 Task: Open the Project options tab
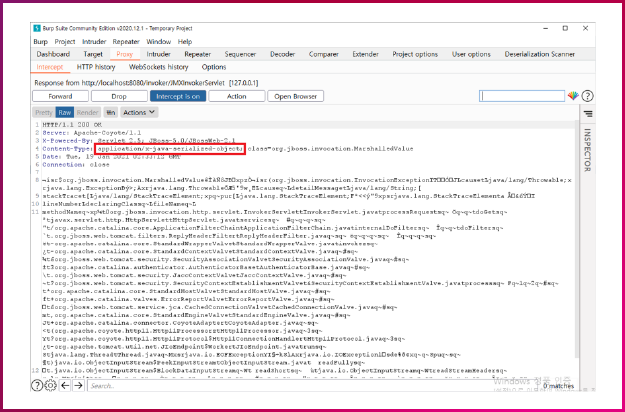(415, 54)
